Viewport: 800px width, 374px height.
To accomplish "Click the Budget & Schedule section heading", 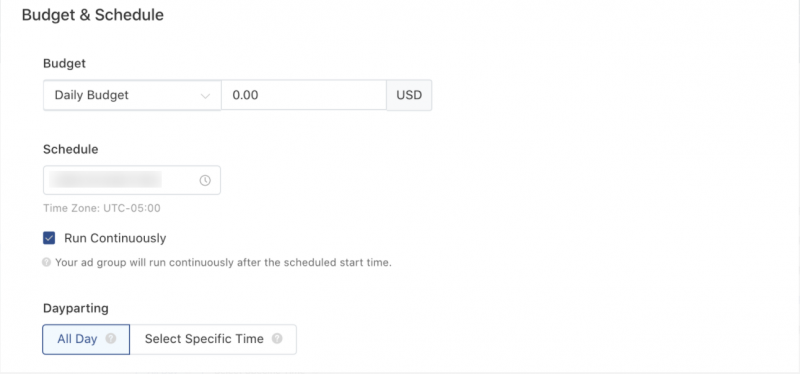I will (93, 15).
